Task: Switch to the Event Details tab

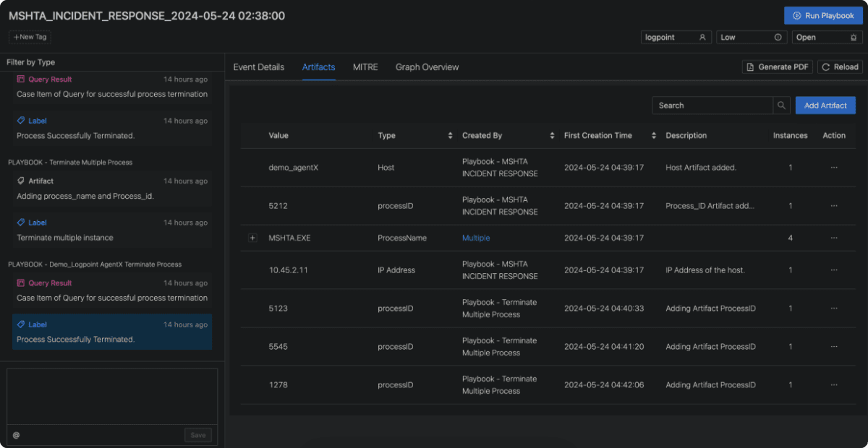Action: pos(258,67)
